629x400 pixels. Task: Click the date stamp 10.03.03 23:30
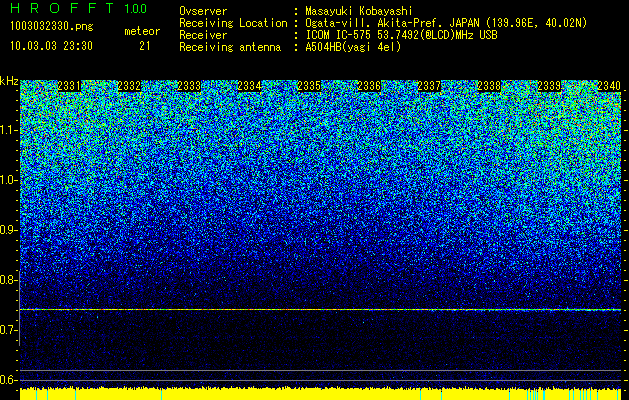click(x=51, y=46)
